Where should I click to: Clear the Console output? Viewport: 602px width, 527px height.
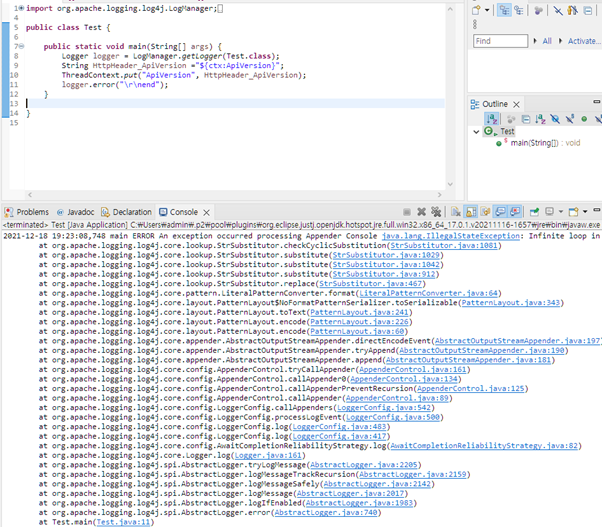(x=456, y=212)
